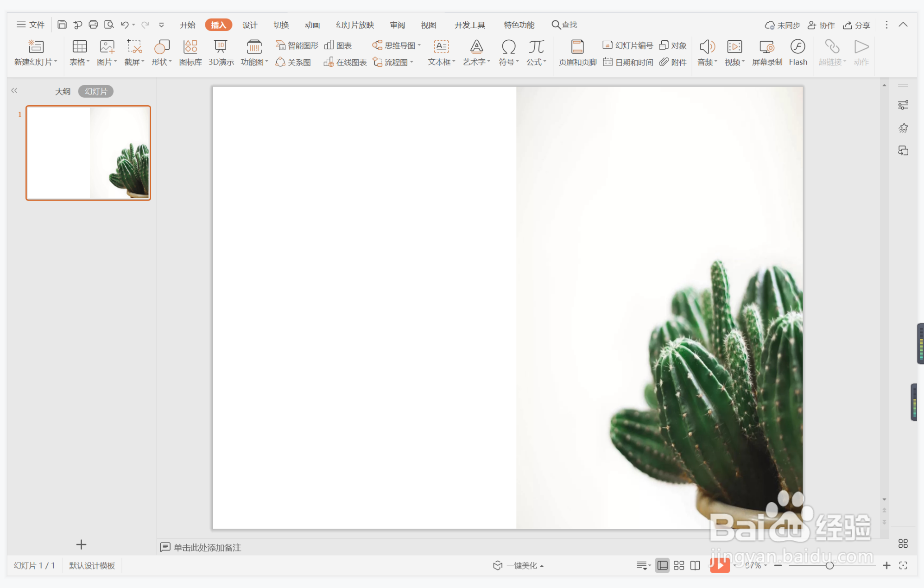Insert 幻灯片编号 slide number
924x588 pixels.
tap(628, 45)
